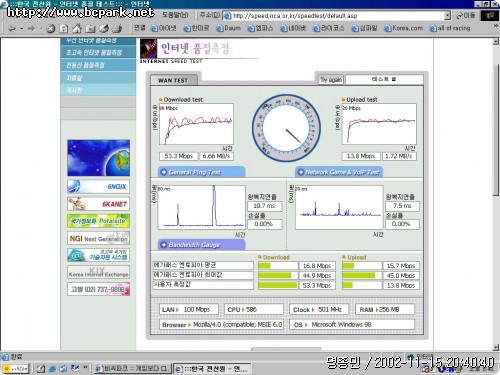500x375 pixels.
Task: Click the Refresh page icon
Action: 64,29
